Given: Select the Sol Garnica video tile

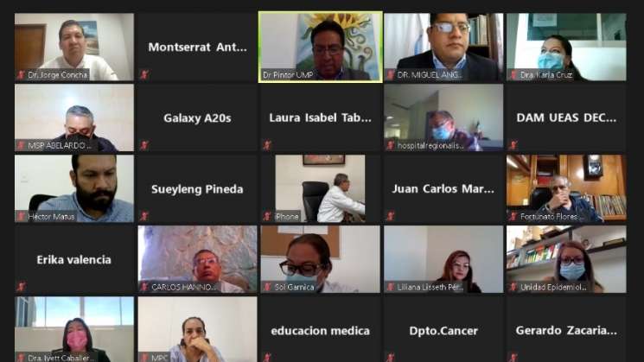Looking at the screenshot, I should pyautogui.click(x=321, y=259).
